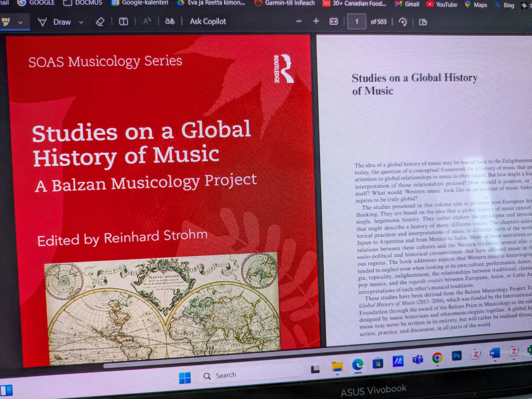Open the Windows Start menu

(x=185, y=377)
